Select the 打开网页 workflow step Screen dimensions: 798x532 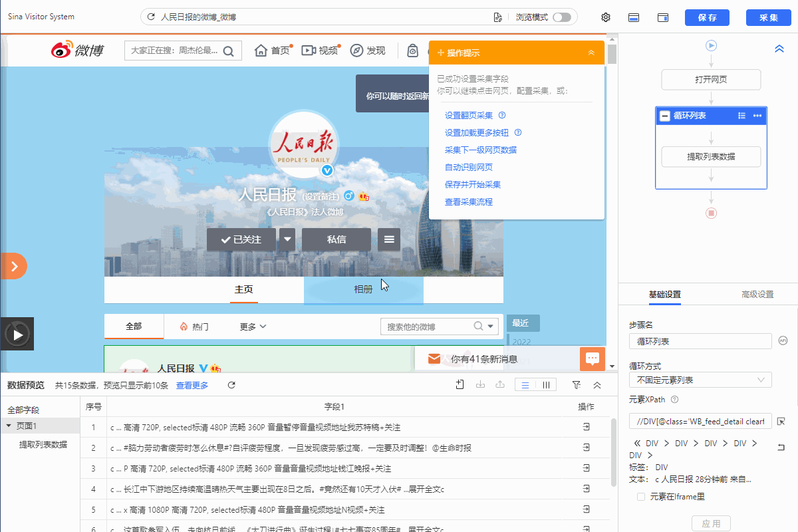[x=711, y=80]
